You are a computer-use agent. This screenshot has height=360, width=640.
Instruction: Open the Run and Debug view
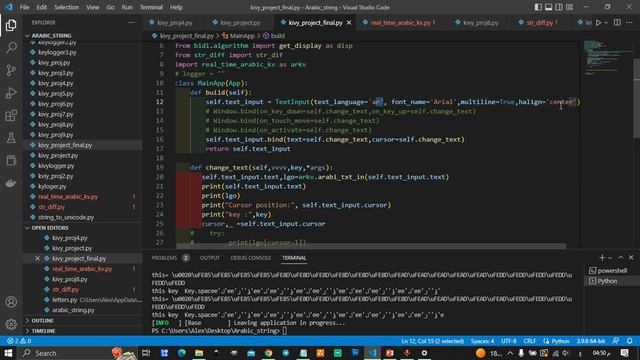[11, 93]
